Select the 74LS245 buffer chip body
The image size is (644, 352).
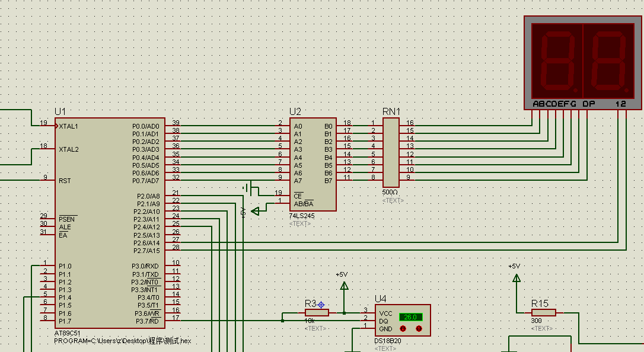(x=313, y=165)
